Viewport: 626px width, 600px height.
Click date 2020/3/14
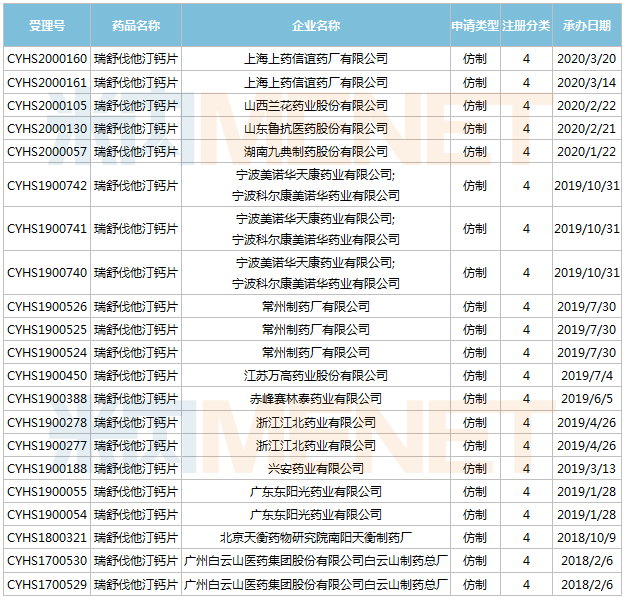[587, 82]
